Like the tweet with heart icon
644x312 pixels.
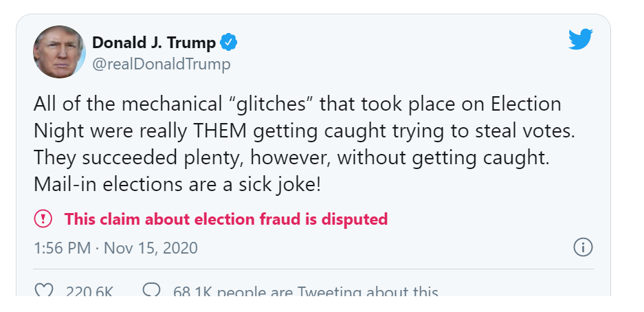click(44, 292)
